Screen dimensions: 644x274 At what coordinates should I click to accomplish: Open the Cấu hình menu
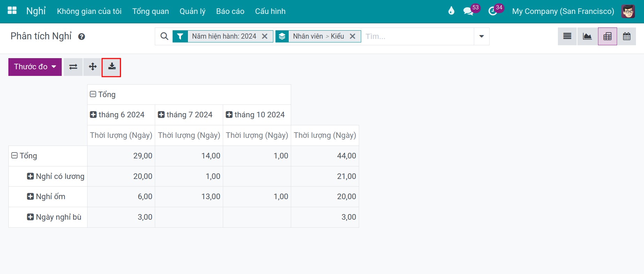(270, 11)
